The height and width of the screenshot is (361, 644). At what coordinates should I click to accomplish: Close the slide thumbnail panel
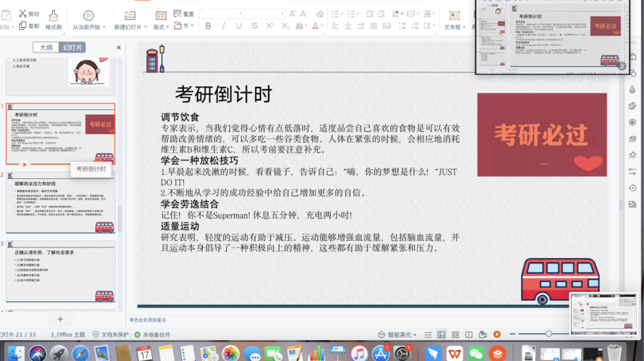[x=119, y=48]
